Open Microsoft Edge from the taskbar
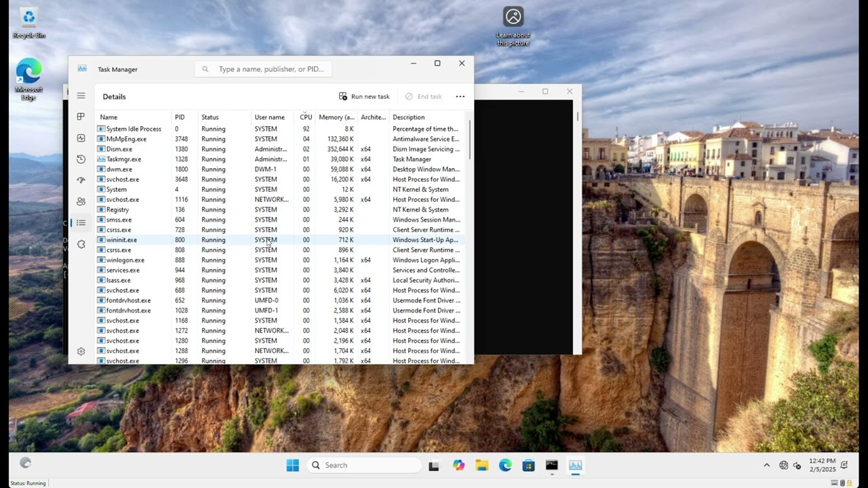Viewport: 868px width, 488px height. click(x=505, y=465)
